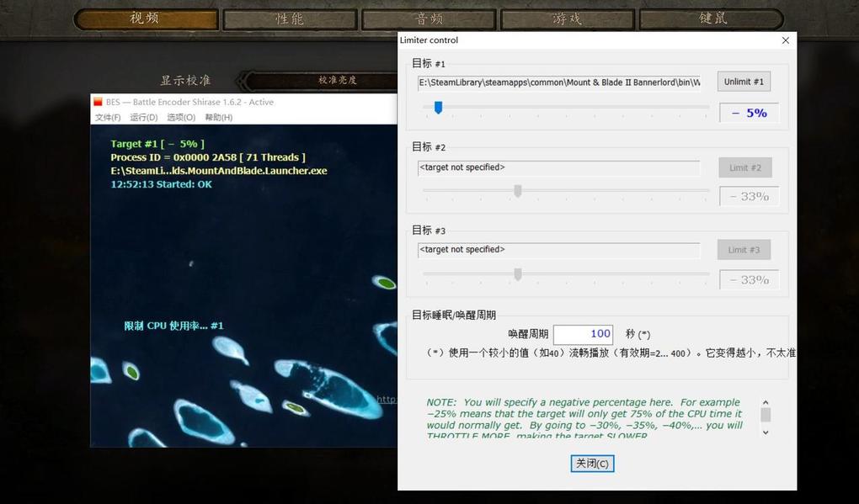Viewport: 859px width, 504px height.
Task: Switch to the 游戏 settings tab
Action: [568, 19]
